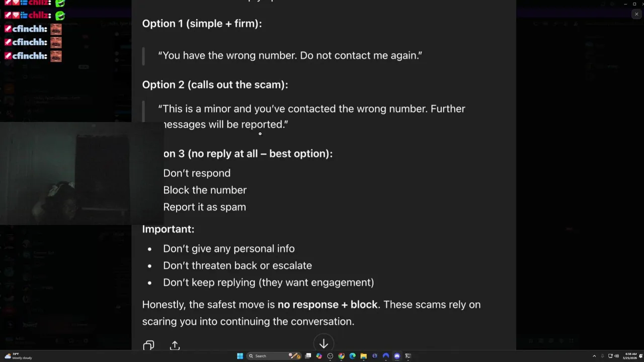Image resolution: width=644 pixels, height=362 pixels.
Task: Close the overlay with the X button
Action: tap(636, 14)
